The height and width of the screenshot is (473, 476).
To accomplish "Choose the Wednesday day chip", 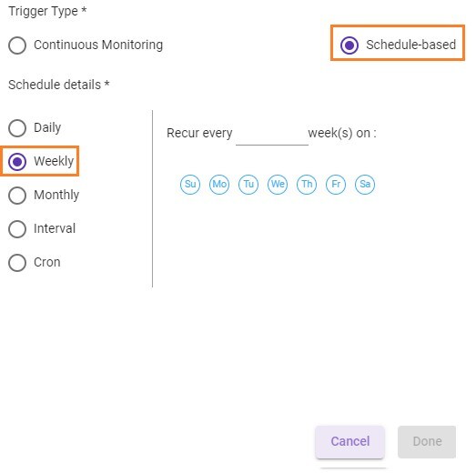I will [278, 184].
